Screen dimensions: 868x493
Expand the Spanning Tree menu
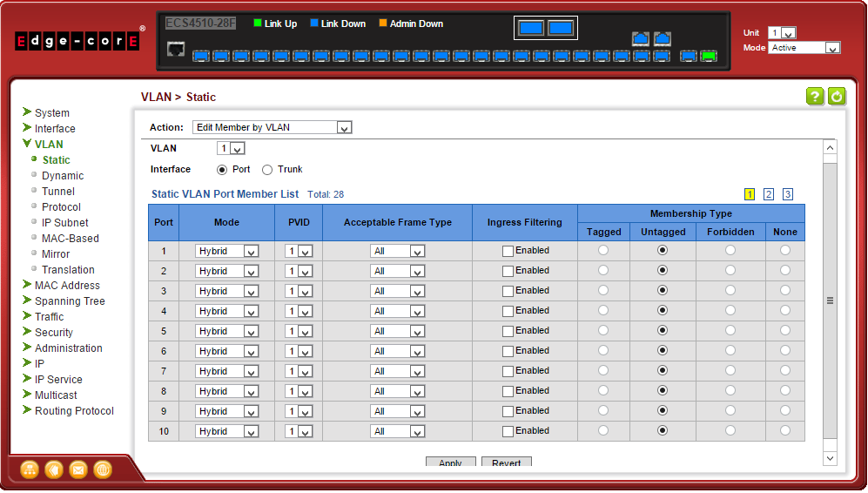click(70, 301)
